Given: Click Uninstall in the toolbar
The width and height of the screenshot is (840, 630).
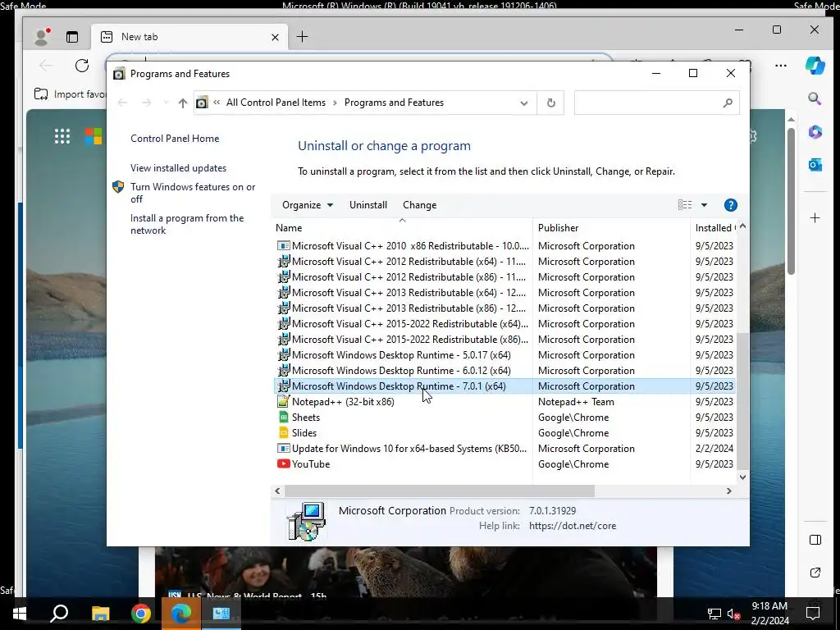Looking at the screenshot, I should tap(368, 205).
